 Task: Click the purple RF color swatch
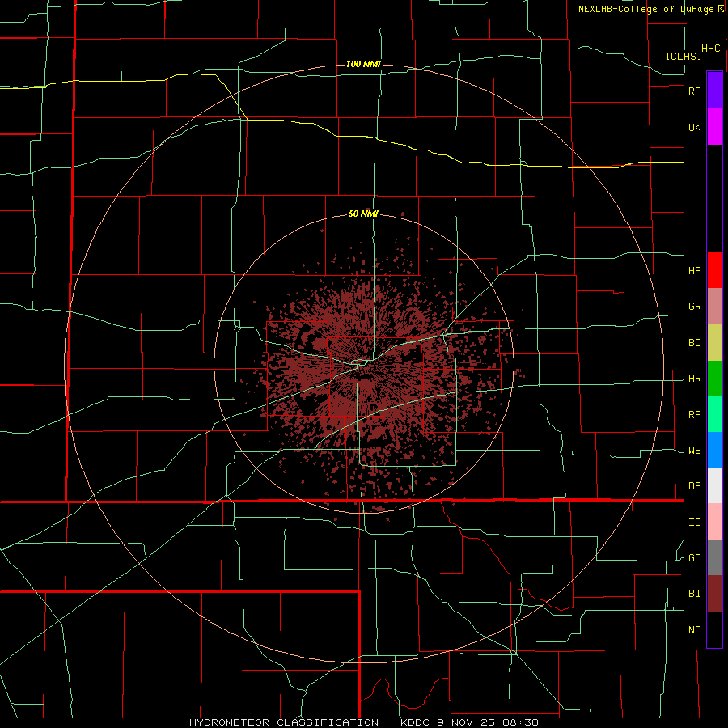[714, 91]
